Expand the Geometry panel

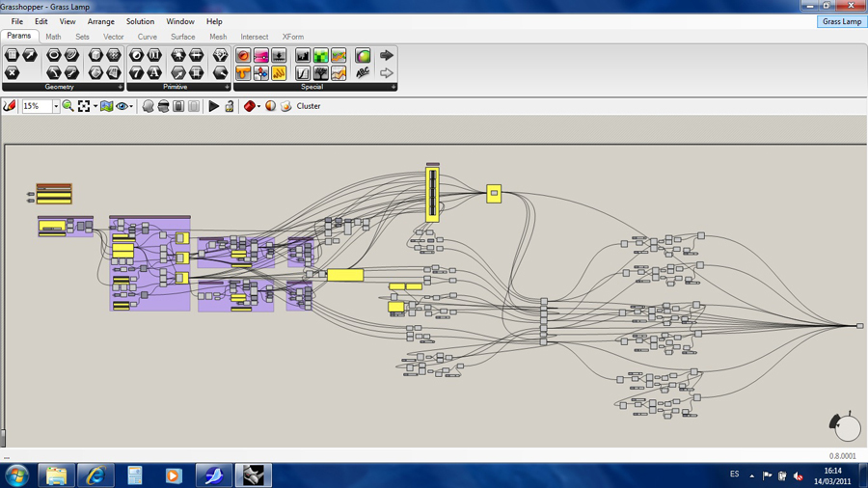121,88
